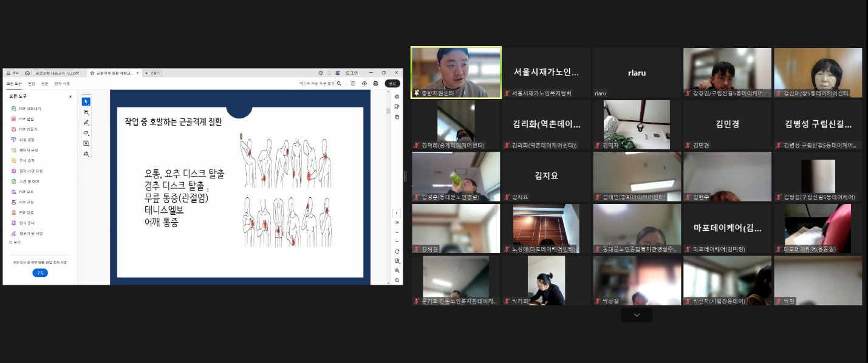The width and height of the screenshot is (868, 363).
Task: Open the Acrobat home icon
Action: click(x=27, y=73)
